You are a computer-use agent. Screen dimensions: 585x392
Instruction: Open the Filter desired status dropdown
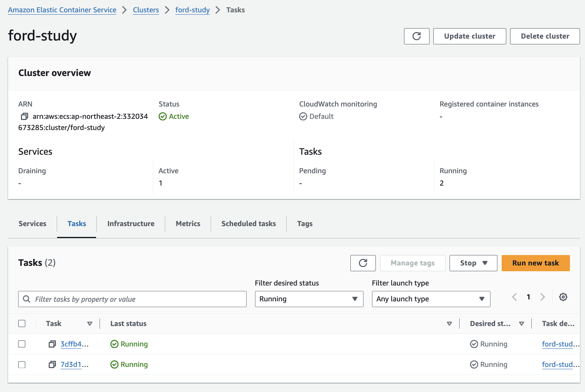pos(309,299)
